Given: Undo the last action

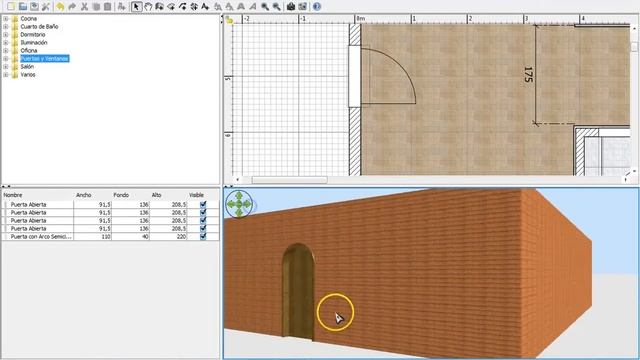Looking at the screenshot, I should pos(60,7).
